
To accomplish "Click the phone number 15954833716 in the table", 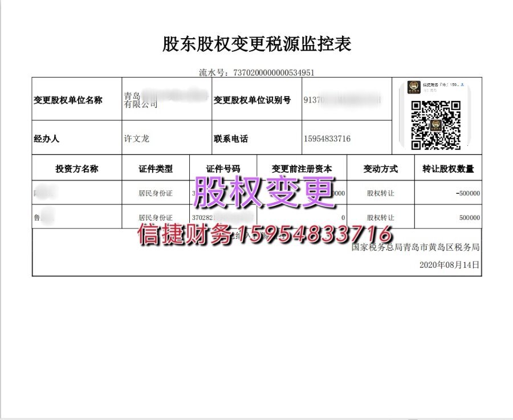I will click(327, 138).
